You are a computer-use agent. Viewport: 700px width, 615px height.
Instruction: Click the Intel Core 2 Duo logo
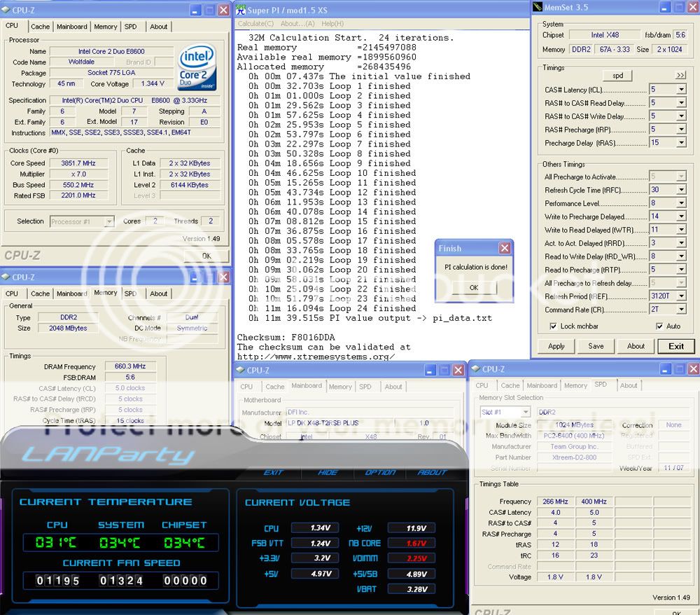tap(197, 67)
